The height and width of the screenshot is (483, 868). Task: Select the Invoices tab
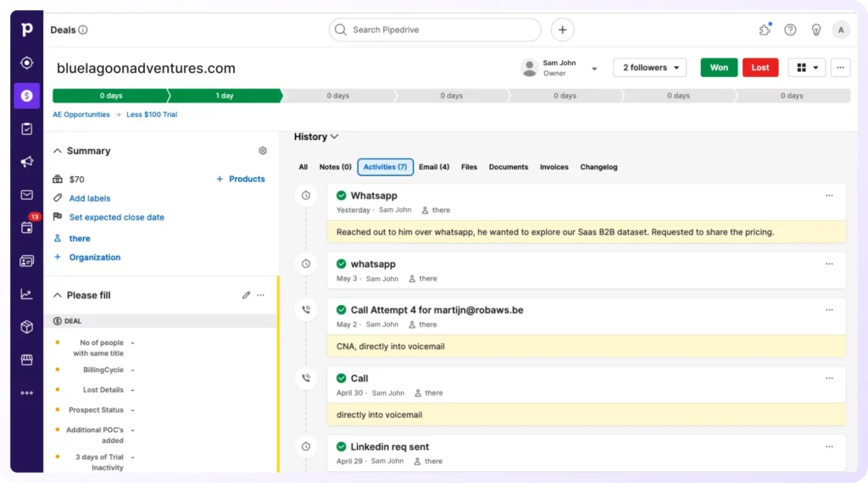click(x=554, y=167)
